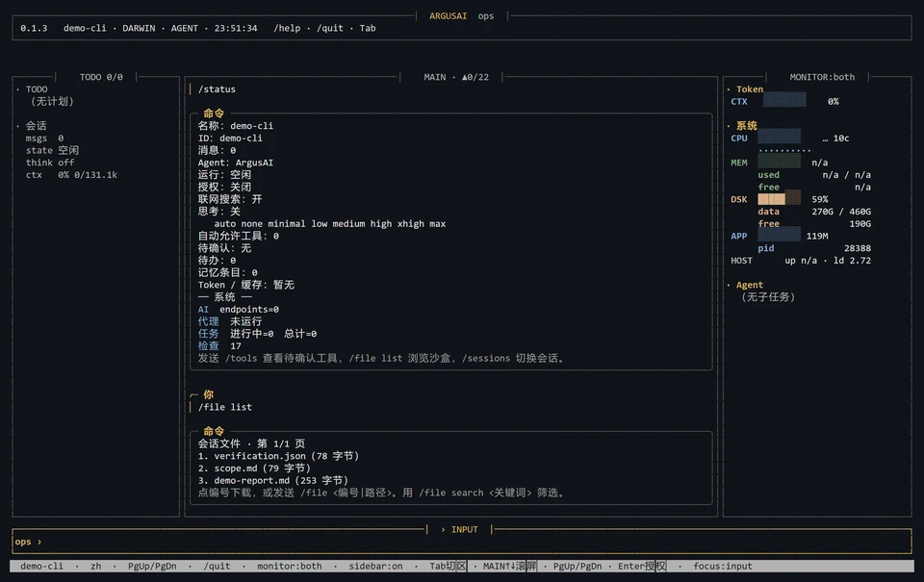
Task: Click 'msgs 0' in the sidebar
Action: (x=45, y=139)
